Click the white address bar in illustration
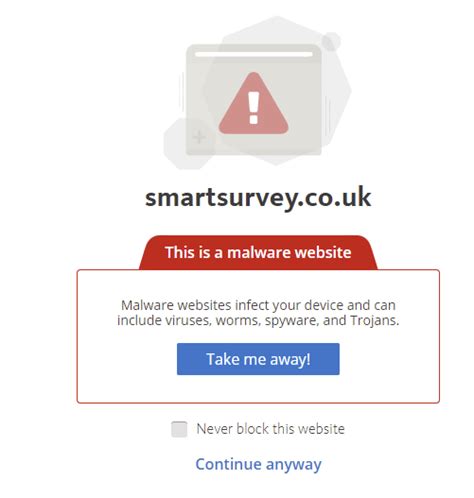The width and height of the screenshot is (474, 498). point(254,54)
